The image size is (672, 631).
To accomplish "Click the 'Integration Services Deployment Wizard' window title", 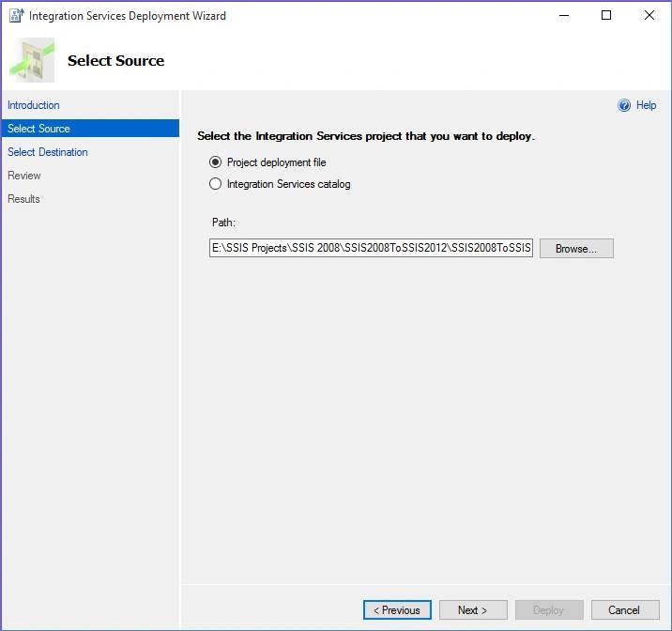I will [128, 16].
